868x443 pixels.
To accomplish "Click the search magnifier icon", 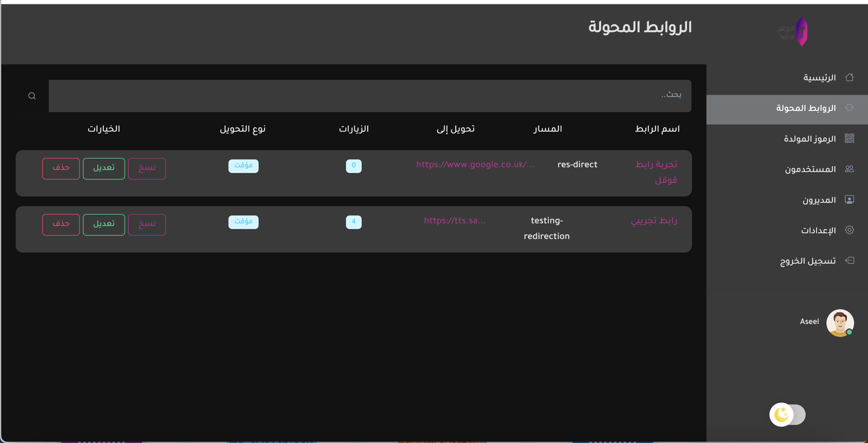I will [x=32, y=96].
